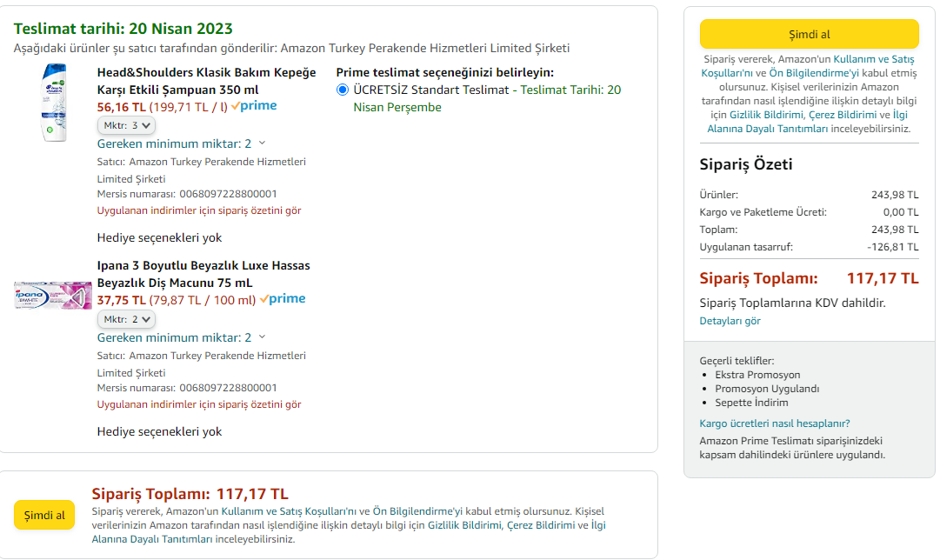Open 'Kullanım ve Satış Koşulları'nı' link in summary panel
Screen dimensions: 940x560
click(x=808, y=66)
